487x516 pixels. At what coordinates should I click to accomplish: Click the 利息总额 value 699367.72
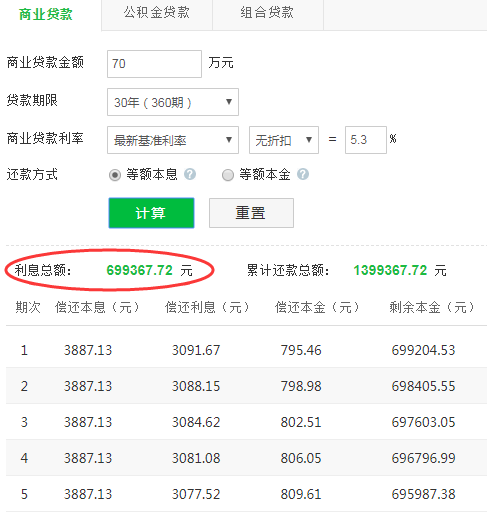tap(139, 270)
